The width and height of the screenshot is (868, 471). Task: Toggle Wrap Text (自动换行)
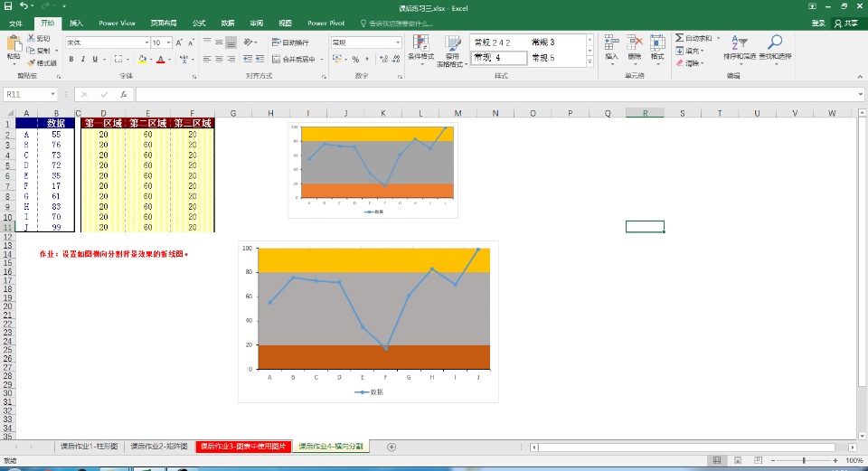tap(289, 42)
